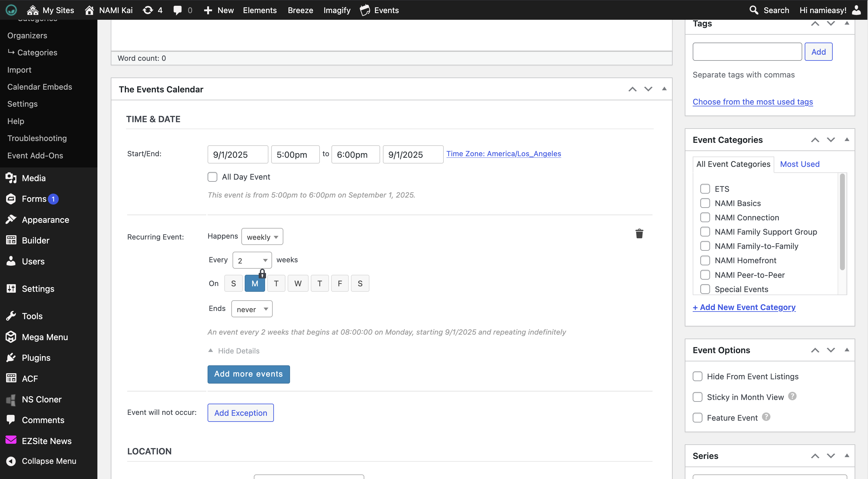Click the updates refresh icon in admin bar
The height and width of the screenshot is (479, 868).
click(x=148, y=10)
